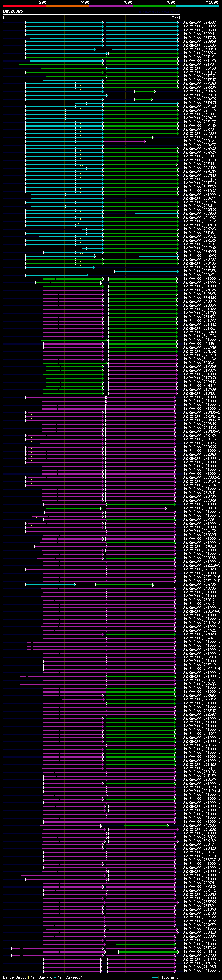Click the =100char. scale legend
The width and height of the screenshot is (222, 980).
click(165, 977)
